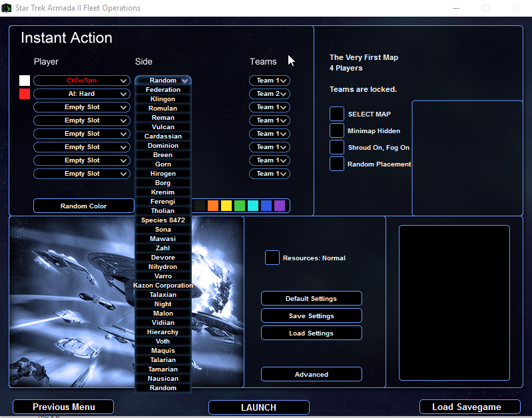Select Species 8472 from the side list

pyautogui.click(x=163, y=220)
